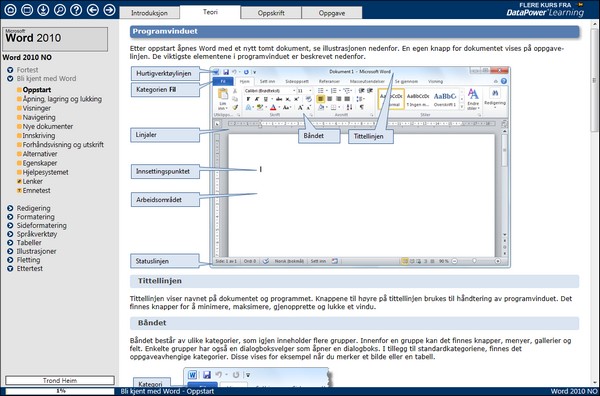
Task: Click the page's vertical scrollbar
Action: pyautogui.click(x=594, y=203)
